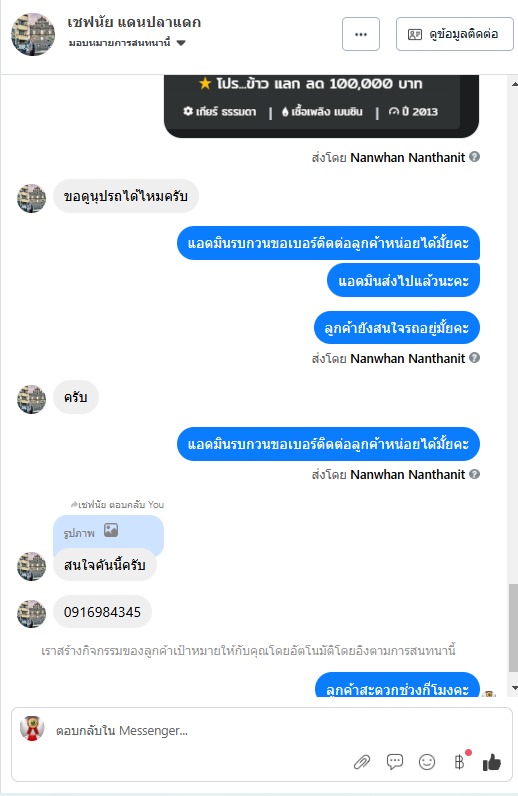Image resolution: width=518 pixels, height=796 pixels.
Task: Open saved replies speech bubble icon
Action: (x=395, y=761)
